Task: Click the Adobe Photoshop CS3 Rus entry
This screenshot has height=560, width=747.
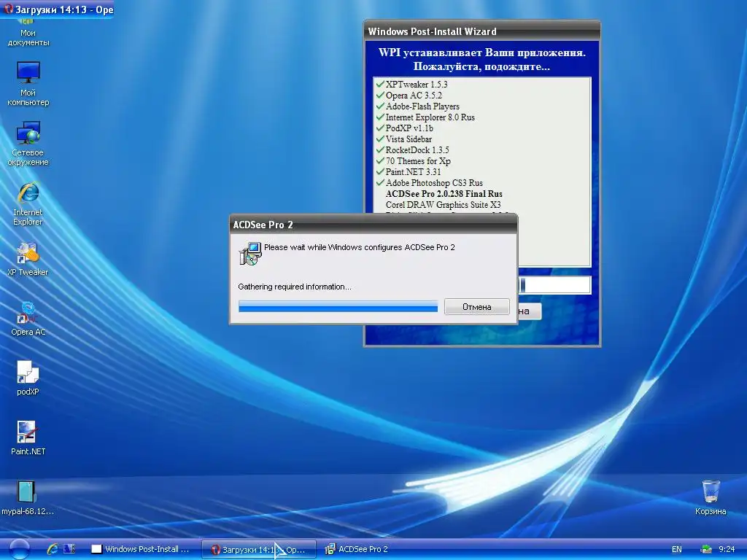Action: [x=434, y=183]
